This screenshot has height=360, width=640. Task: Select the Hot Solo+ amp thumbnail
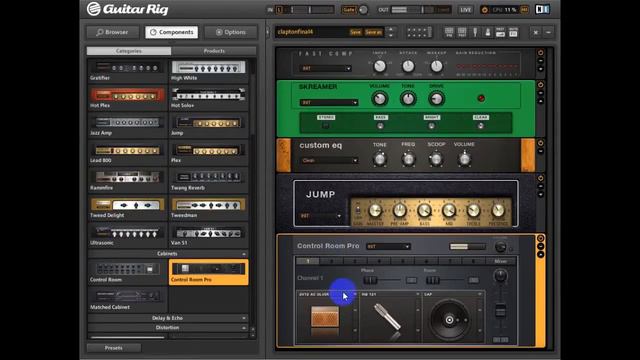209,98
